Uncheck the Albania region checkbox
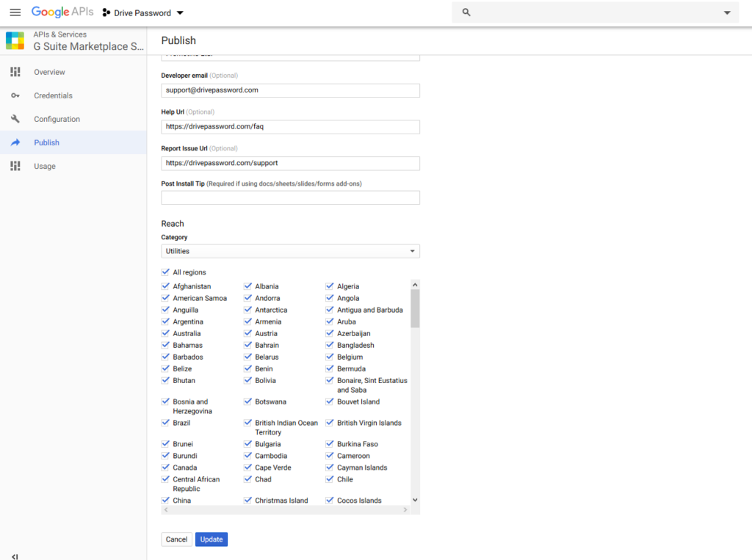Image resolution: width=752 pixels, height=560 pixels. [x=247, y=286]
